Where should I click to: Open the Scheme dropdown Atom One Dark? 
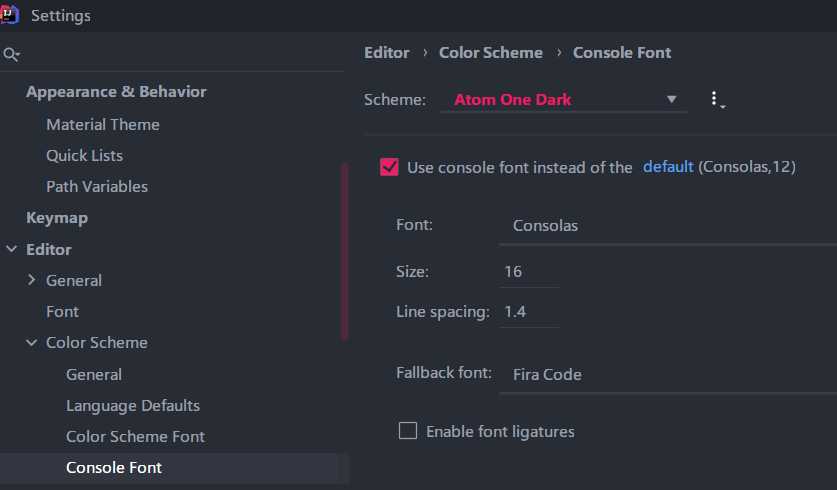(x=563, y=99)
